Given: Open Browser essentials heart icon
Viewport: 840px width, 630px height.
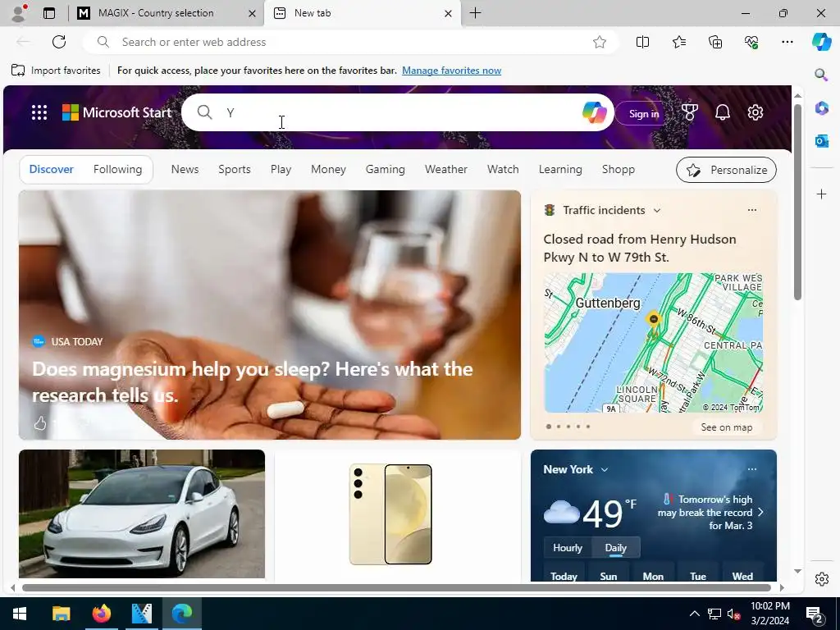Looking at the screenshot, I should pos(751,42).
